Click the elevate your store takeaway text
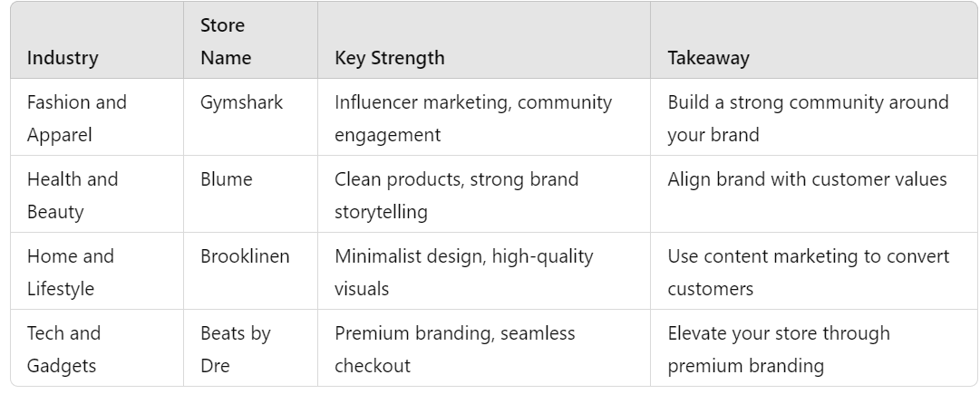Image resolution: width=980 pixels, height=394 pixels. tap(779, 350)
